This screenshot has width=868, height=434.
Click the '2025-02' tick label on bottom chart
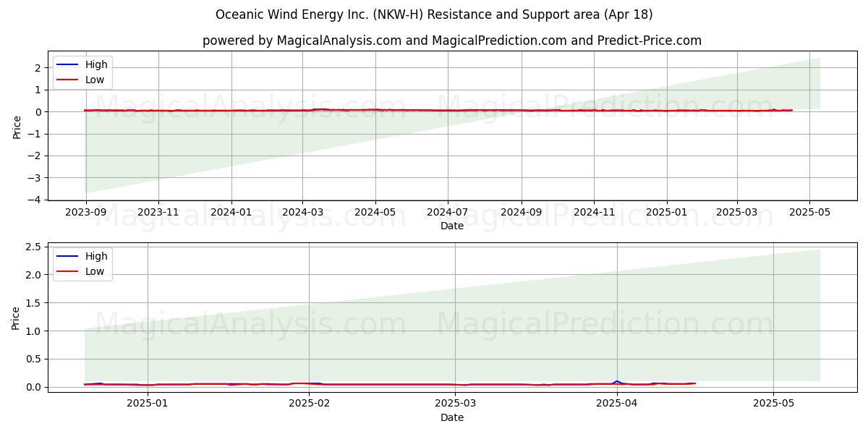tap(309, 404)
